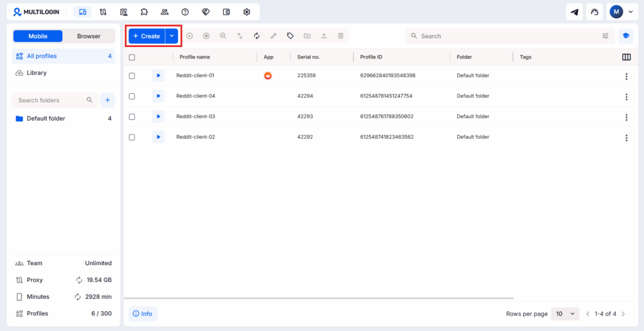The width and height of the screenshot is (644, 331).
Task: Open three-dot menu for Reddit-client-04
Action: 626,97
